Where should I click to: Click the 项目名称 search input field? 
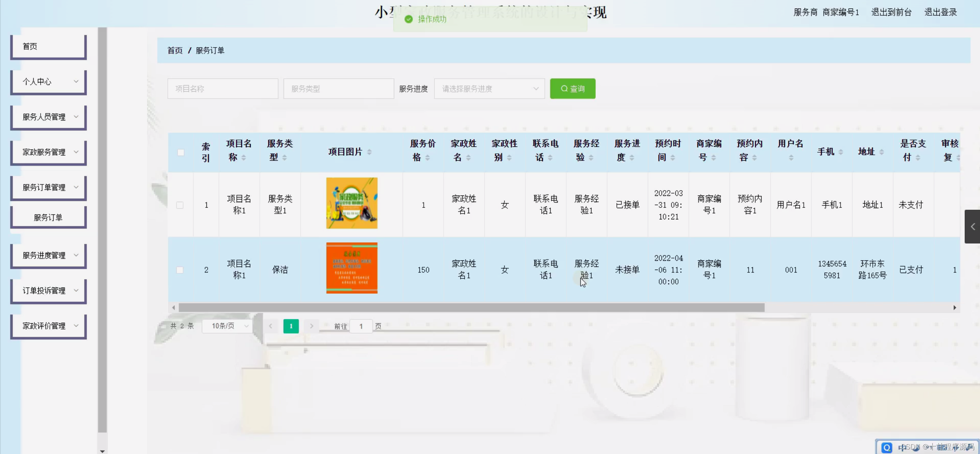[223, 89]
